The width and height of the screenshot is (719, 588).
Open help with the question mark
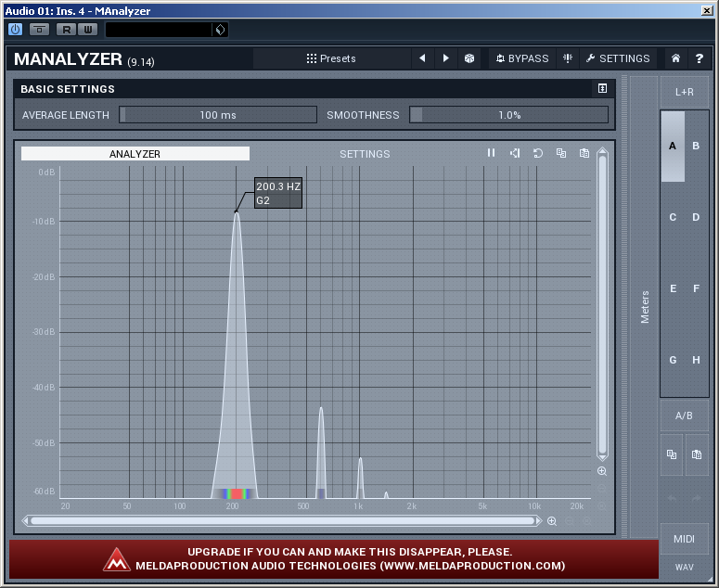(699, 58)
